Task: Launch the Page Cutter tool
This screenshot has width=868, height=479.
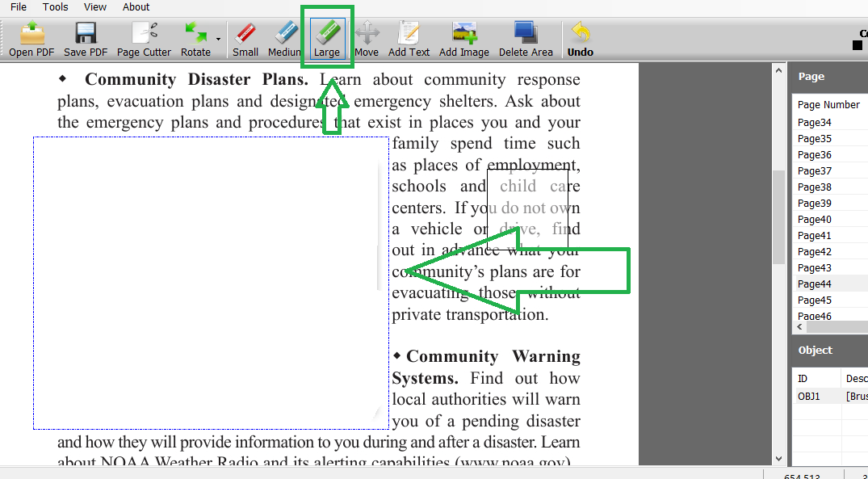Action: coord(143,38)
